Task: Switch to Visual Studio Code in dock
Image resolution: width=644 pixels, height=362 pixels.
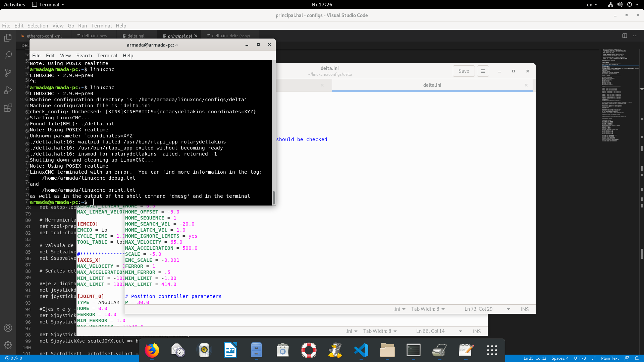Action: (x=361, y=351)
